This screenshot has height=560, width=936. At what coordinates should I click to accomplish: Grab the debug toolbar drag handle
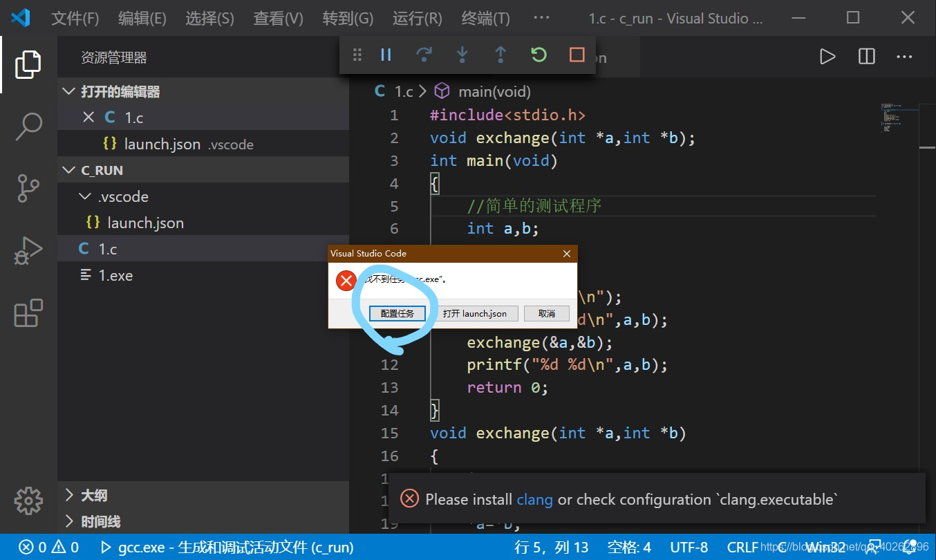tap(357, 55)
